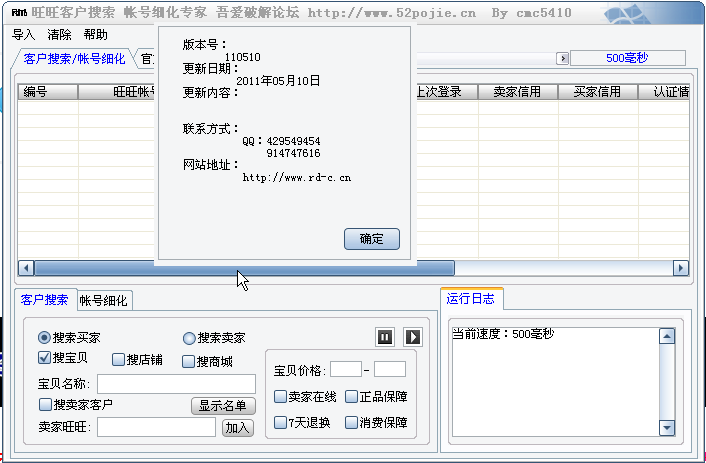This screenshot has width=706, height=463.
Task: Open the 清除 menu
Action: pyautogui.click(x=59, y=35)
